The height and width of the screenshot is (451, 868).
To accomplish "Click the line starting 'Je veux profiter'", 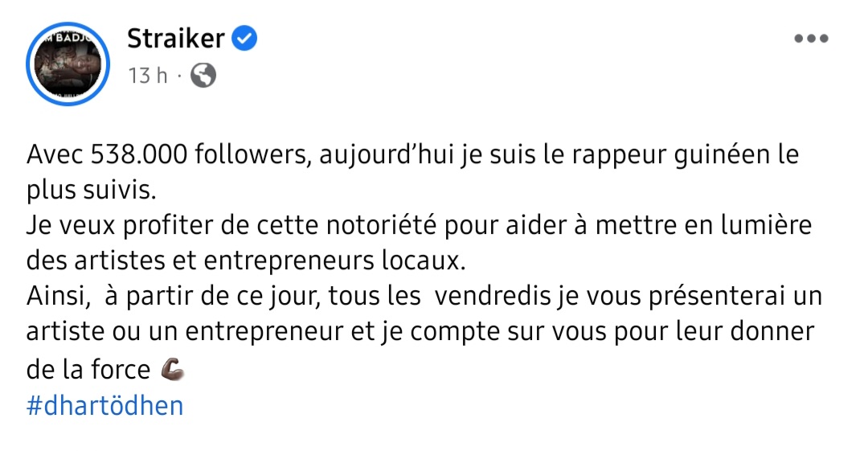I will tap(419, 225).
